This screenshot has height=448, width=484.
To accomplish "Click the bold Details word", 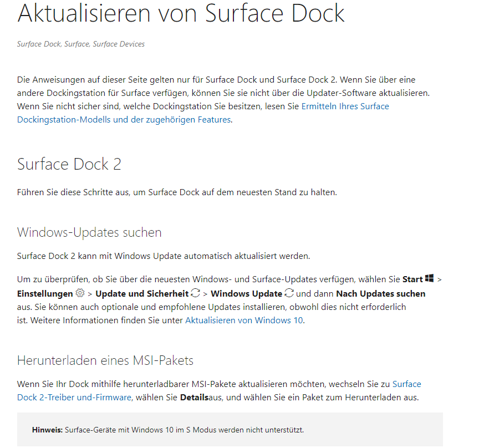I will click(x=193, y=397).
